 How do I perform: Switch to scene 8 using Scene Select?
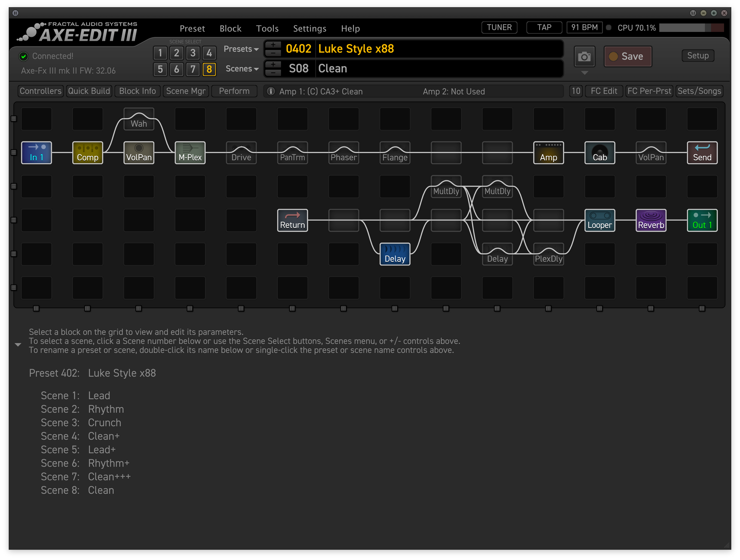209,69
